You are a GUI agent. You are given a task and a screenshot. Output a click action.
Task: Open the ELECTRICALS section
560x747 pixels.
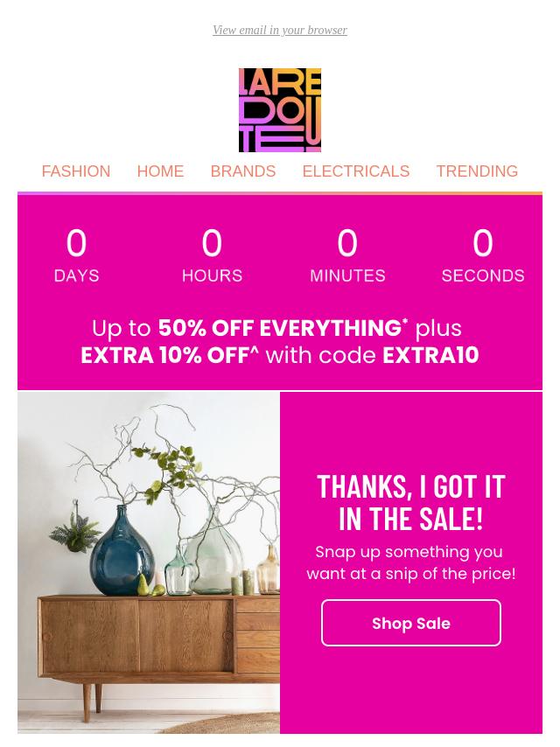pyautogui.click(x=356, y=171)
